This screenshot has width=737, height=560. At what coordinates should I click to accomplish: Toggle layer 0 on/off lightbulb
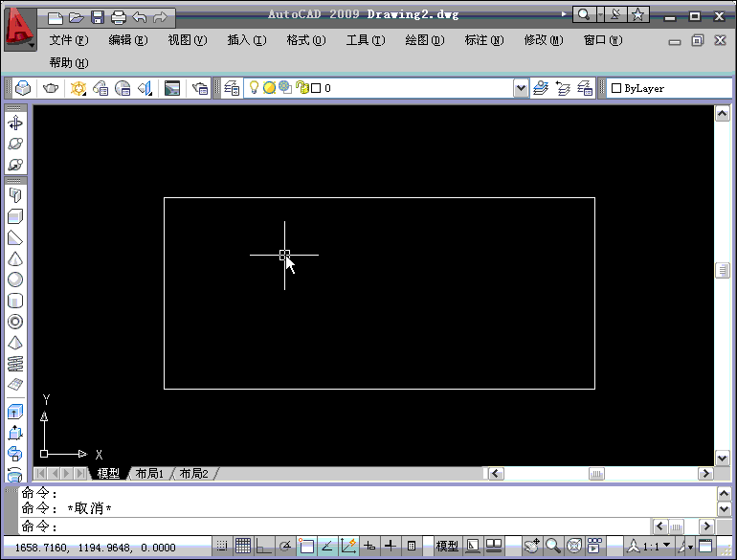[254, 87]
